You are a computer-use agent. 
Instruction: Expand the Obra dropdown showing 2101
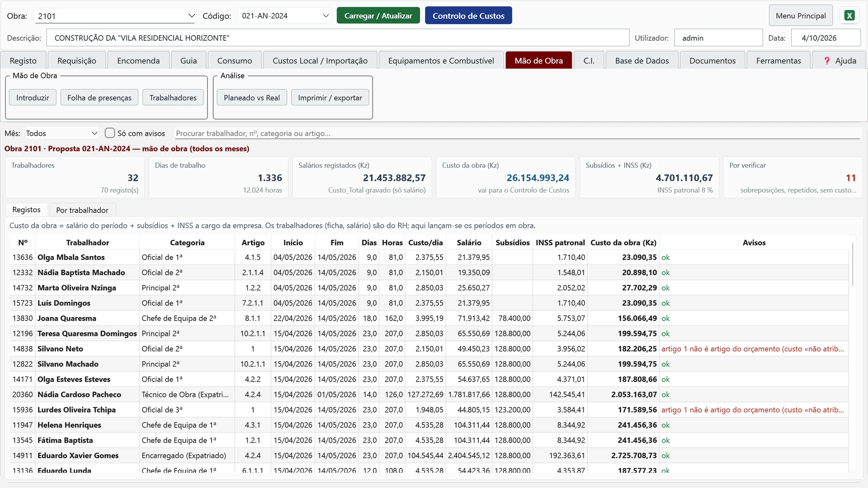(114, 16)
